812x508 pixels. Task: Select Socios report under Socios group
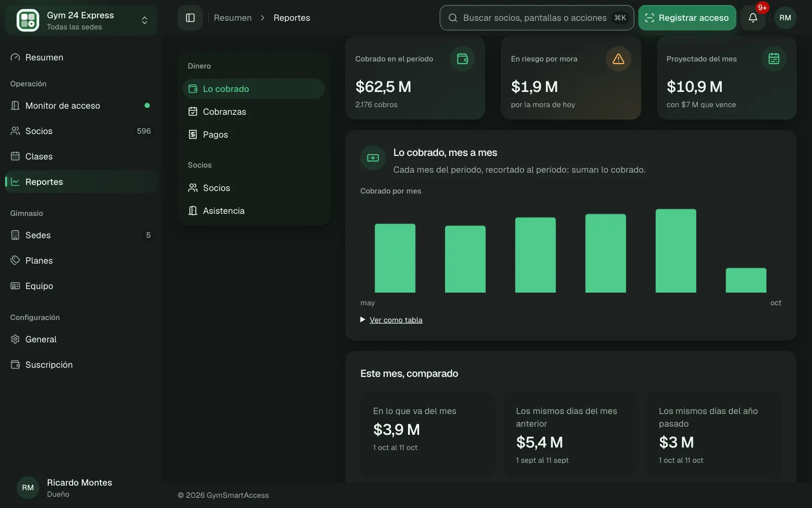(254, 188)
